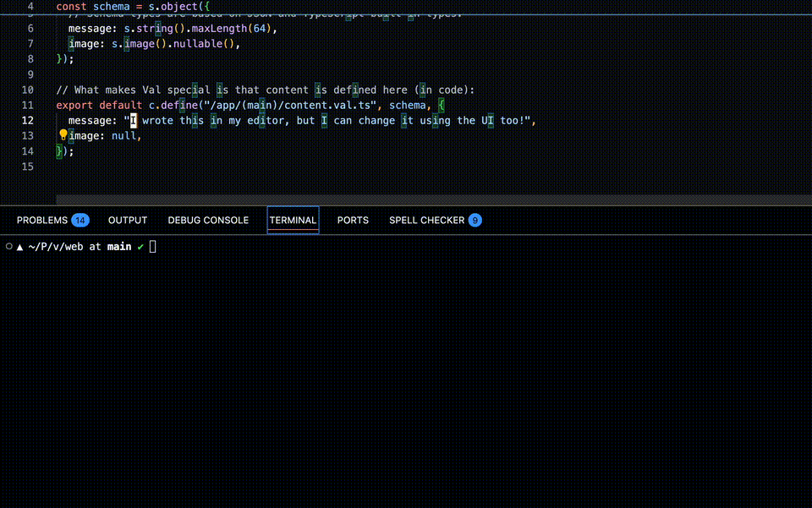Click the highlighted word image on line 13

coord(84,135)
